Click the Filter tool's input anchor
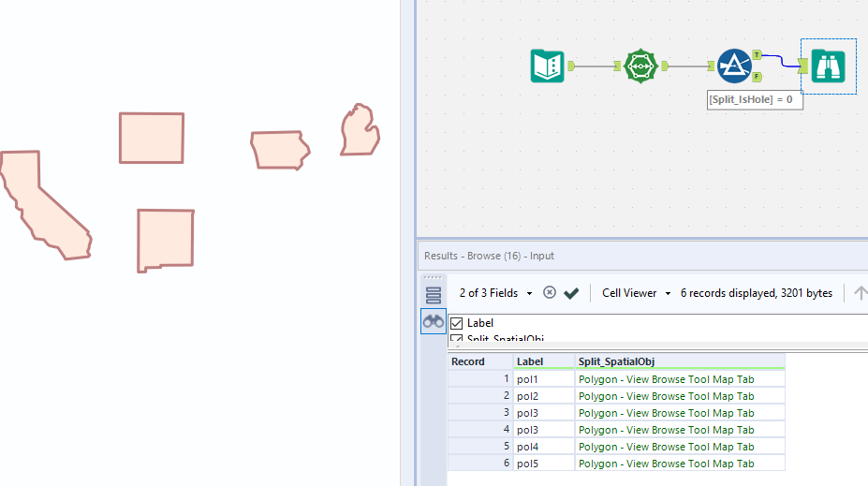The image size is (868, 486). (x=711, y=66)
